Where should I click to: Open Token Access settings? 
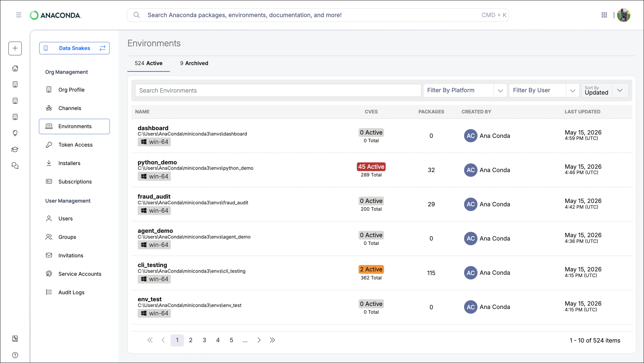coord(74,145)
